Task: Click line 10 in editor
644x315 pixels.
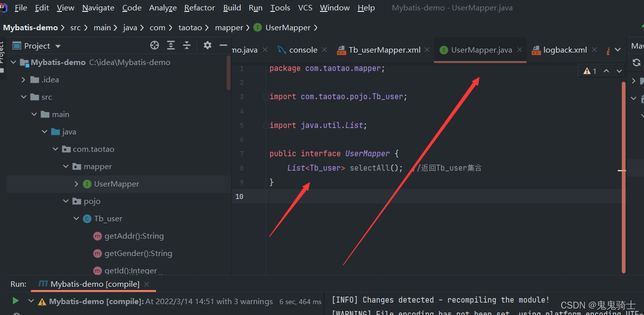Action: [x=429, y=196]
